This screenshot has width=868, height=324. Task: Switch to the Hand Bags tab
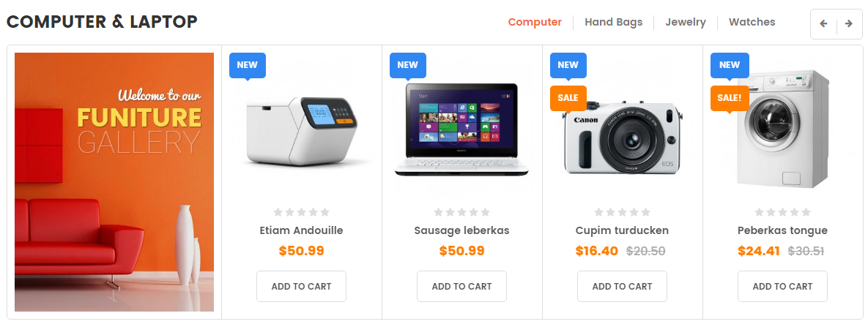pos(613,22)
